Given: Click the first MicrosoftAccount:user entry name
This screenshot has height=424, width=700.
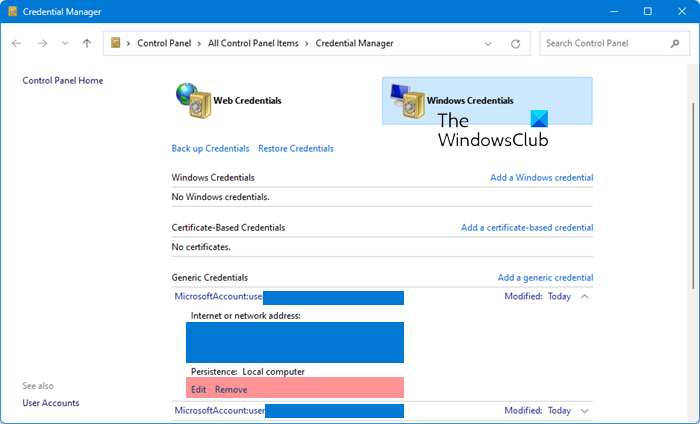Looking at the screenshot, I should (x=218, y=296).
